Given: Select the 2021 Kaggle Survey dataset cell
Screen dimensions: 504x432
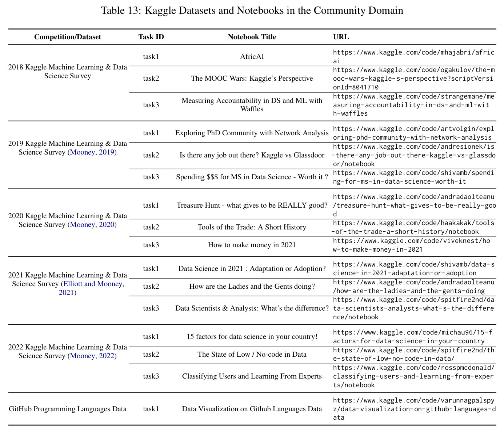Looking at the screenshot, I should tap(68, 284).
